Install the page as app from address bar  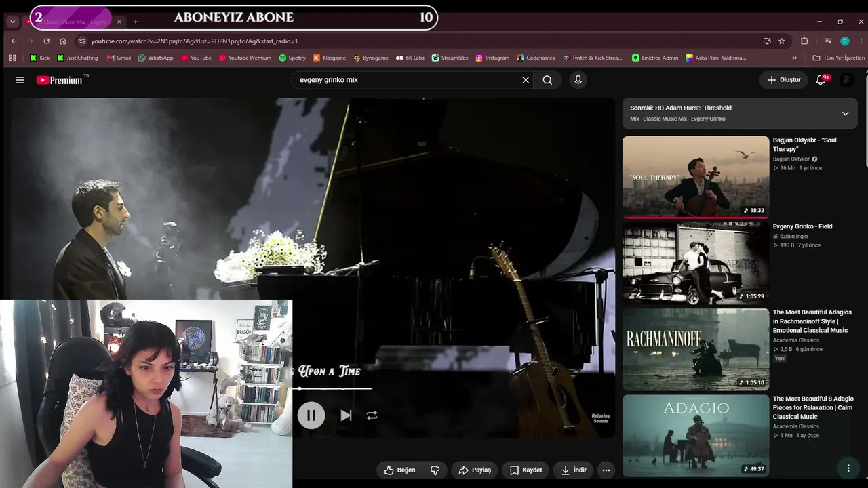[767, 41]
